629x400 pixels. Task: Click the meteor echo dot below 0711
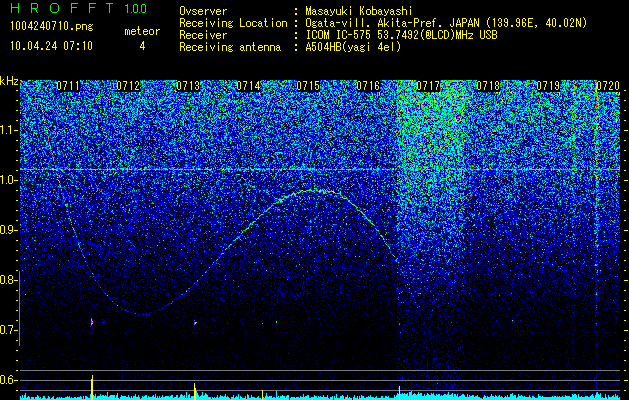coord(92,322)
